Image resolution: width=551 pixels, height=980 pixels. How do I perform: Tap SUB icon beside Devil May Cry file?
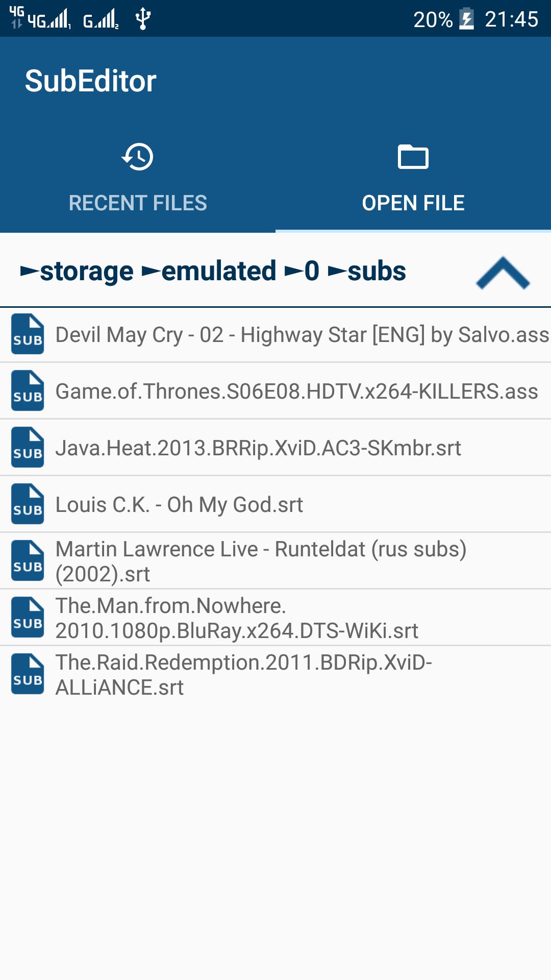(x=28, y=334)
